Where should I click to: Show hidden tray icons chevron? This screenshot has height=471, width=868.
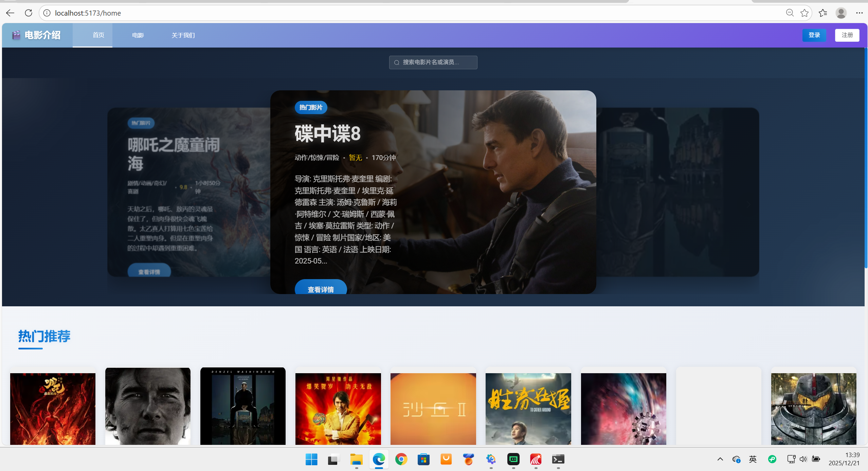point(720,459)
